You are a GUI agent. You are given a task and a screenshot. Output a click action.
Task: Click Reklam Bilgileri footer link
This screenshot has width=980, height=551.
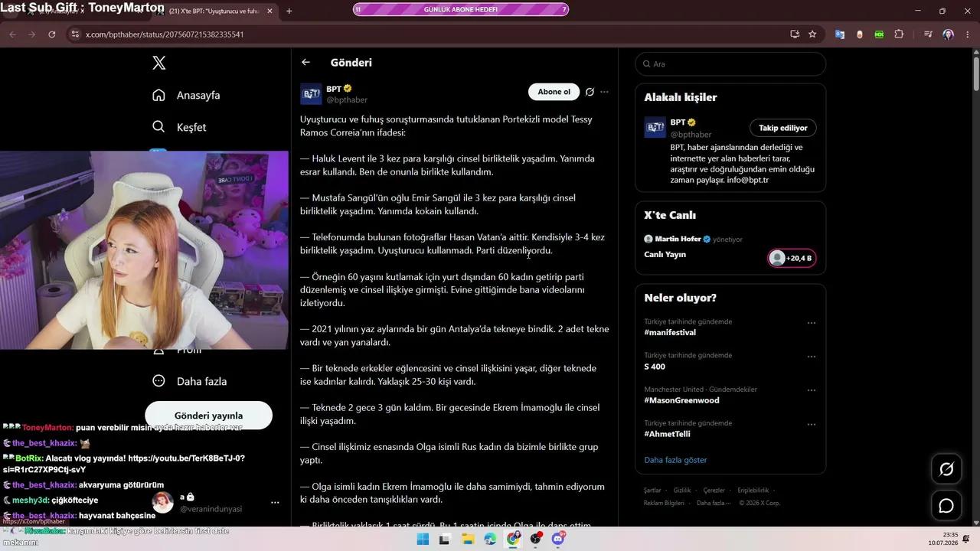pos(664,503)
